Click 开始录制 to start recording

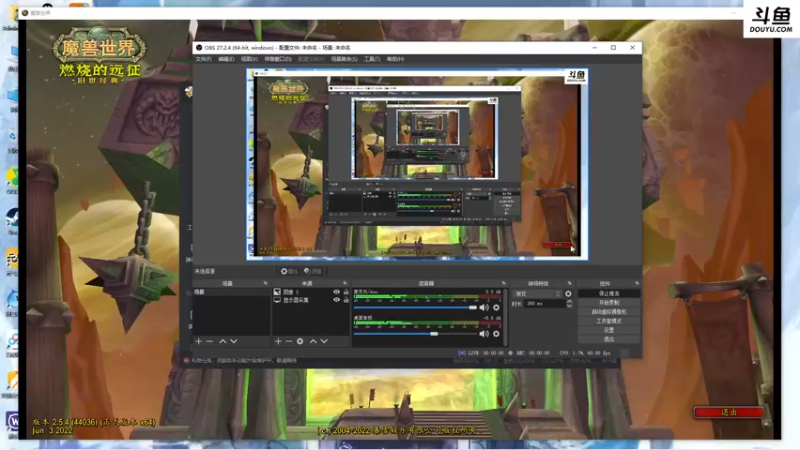point(609,303)
